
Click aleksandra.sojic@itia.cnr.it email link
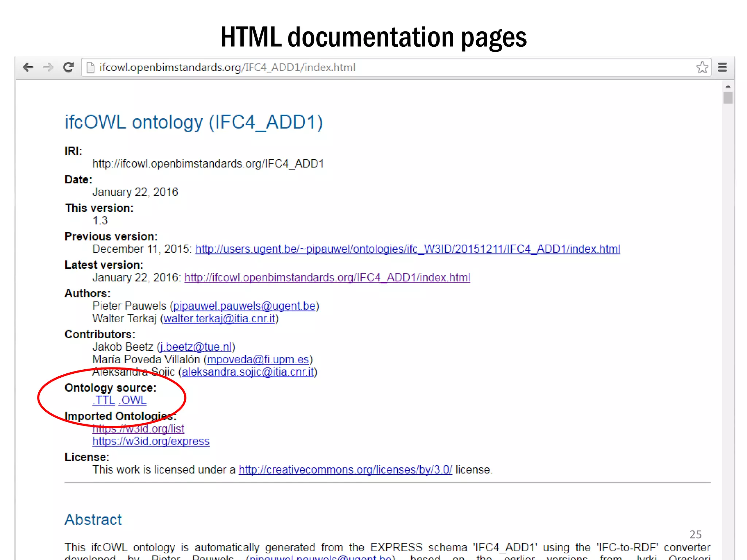[248, 372]
